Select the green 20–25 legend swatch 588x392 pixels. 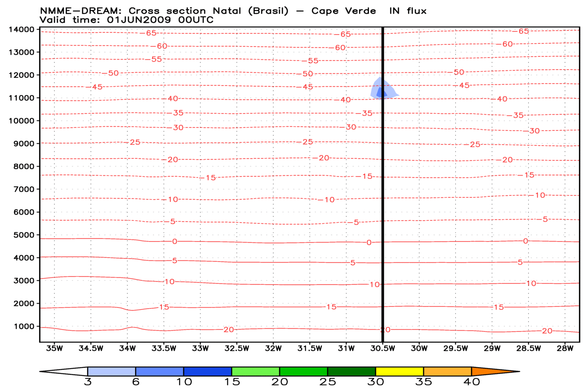pos(304,371)
